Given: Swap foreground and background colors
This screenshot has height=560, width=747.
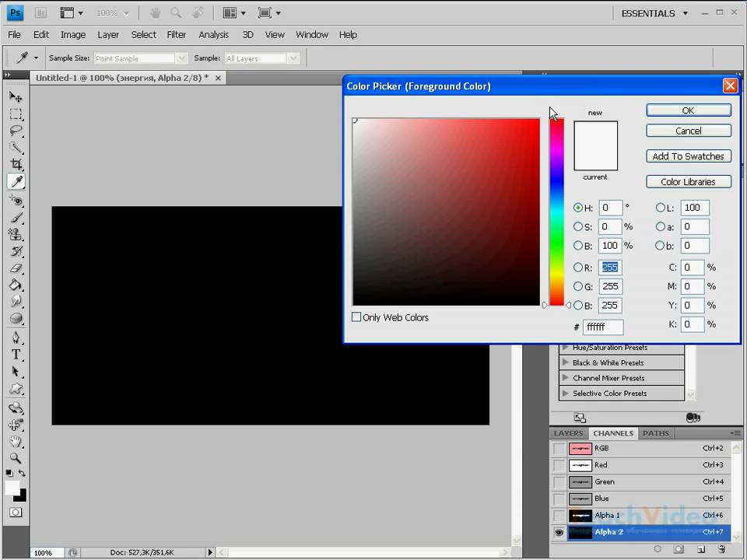Looking at the screenshot, I should coord(22,474).
